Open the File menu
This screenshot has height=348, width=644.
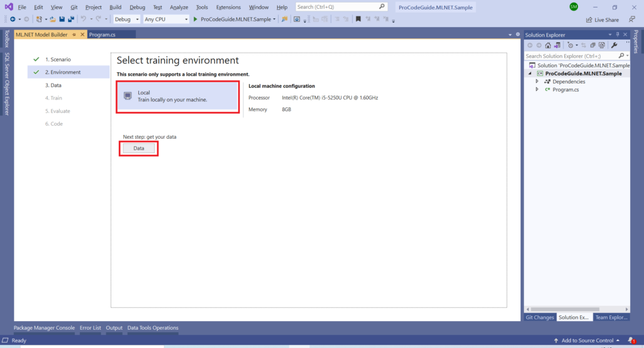point(22,7)
